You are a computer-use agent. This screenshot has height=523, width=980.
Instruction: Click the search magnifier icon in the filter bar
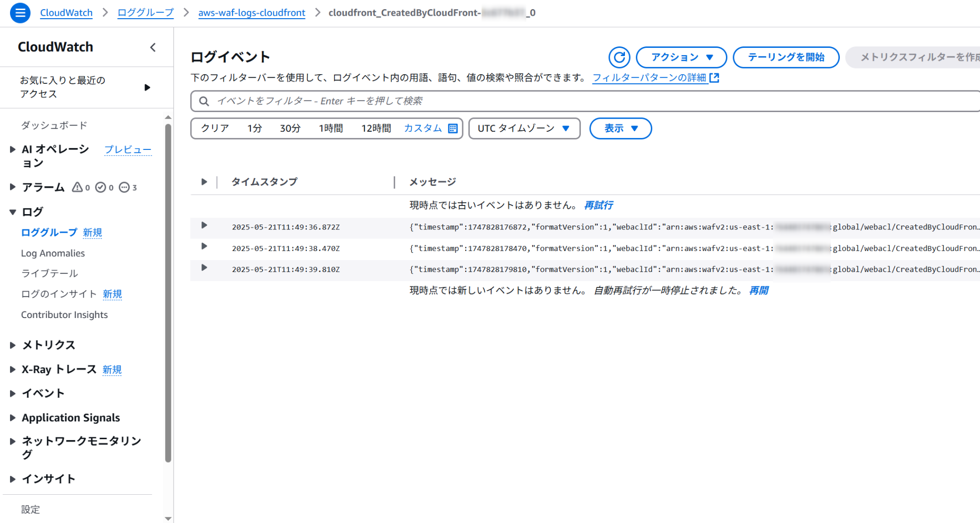204,101
